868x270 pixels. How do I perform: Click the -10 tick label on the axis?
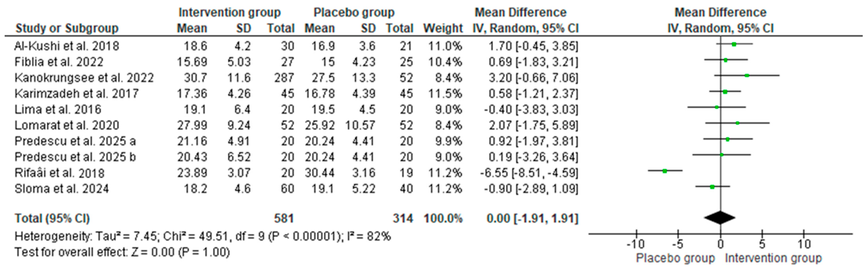(x=635, y=244)
